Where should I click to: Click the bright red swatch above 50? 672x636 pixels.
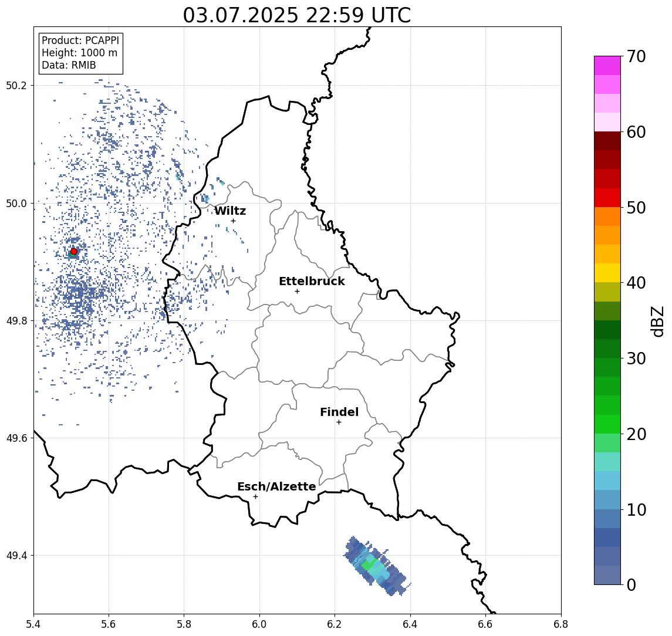pyautogui.click(x=607, y=198)
